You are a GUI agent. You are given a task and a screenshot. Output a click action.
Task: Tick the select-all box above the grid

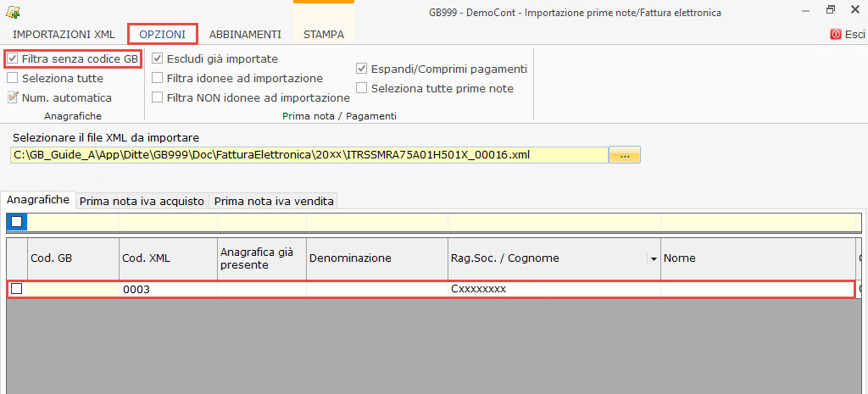tap(17, 222)
